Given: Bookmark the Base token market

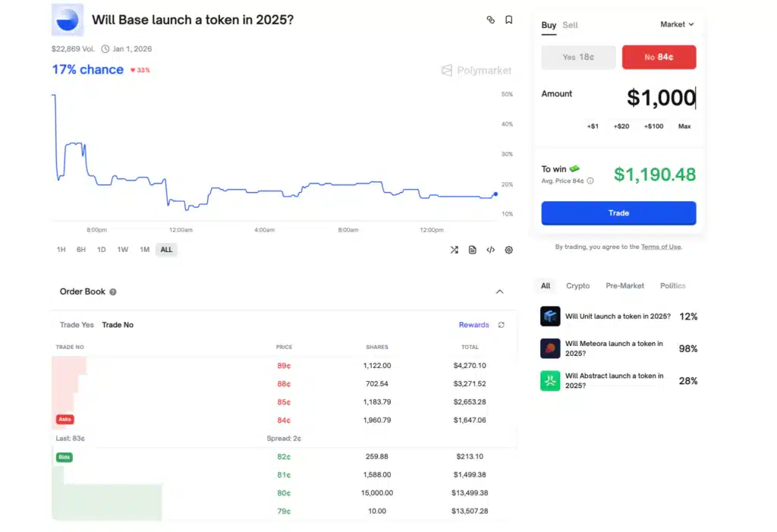Looking at the screenshot, I should [x=508, y=20].
